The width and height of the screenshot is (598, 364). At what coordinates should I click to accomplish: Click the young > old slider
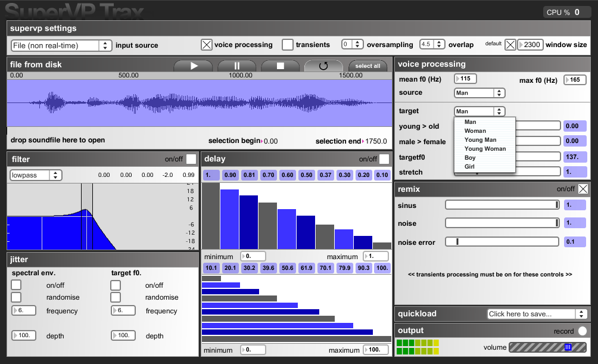click(x=538, y=126)
